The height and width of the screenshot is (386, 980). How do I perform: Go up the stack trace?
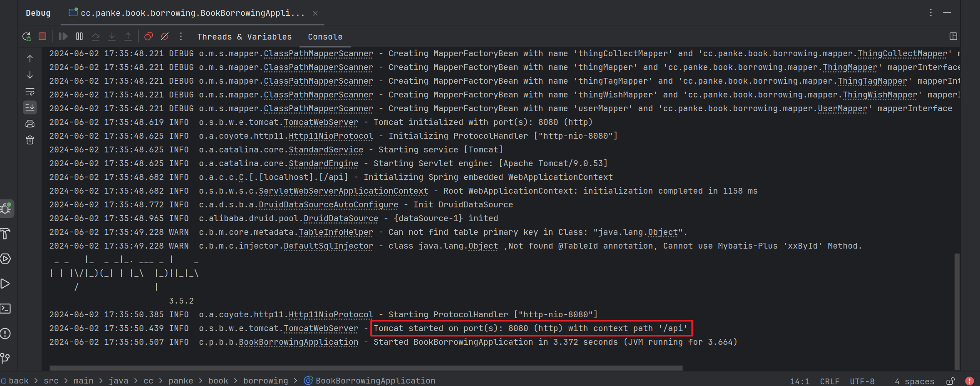click(30, 59)
